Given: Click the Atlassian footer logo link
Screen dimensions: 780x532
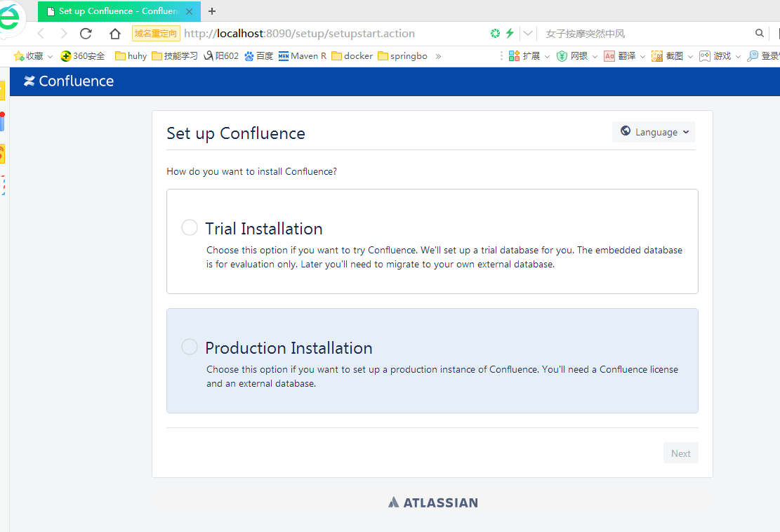Looking at the screenshot, I should pos(432,503).
